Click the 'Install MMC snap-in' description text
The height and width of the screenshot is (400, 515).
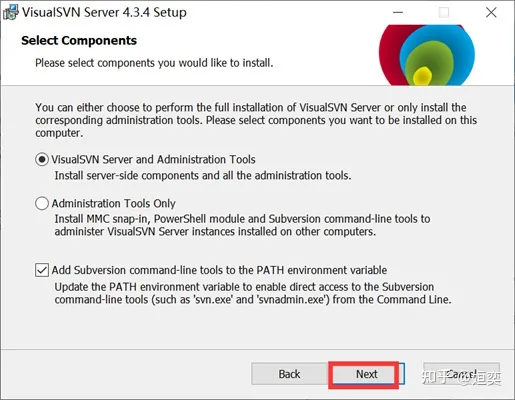(242, 225)
